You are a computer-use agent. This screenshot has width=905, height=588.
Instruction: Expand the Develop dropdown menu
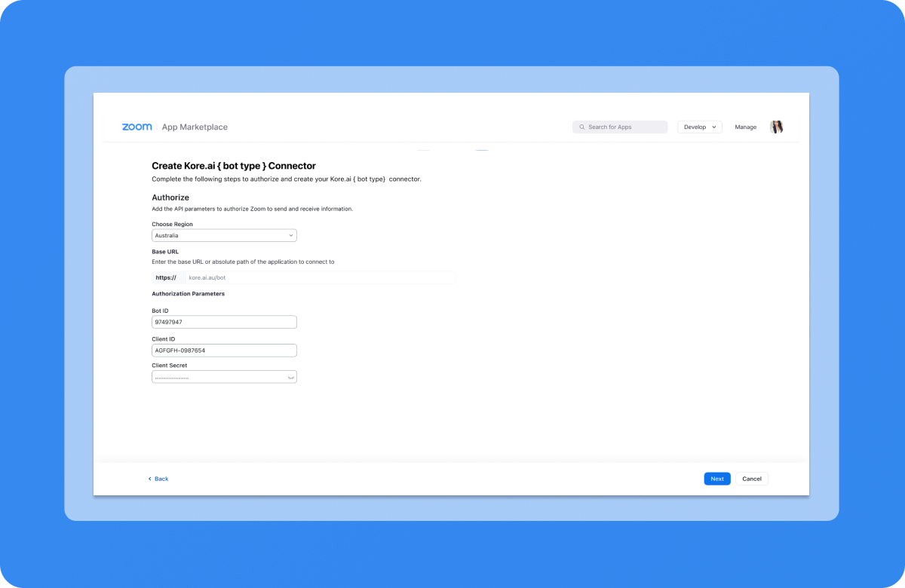700,127
